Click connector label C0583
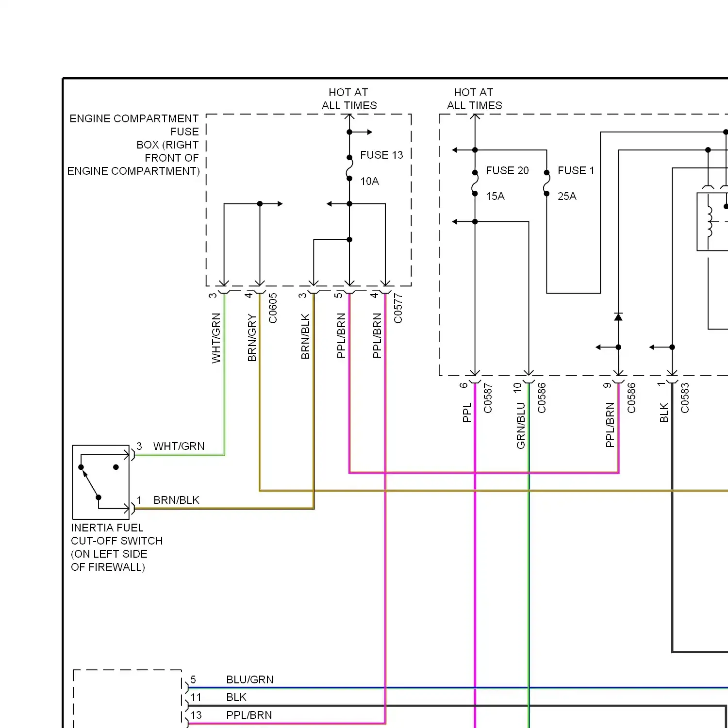 (685, 398)
